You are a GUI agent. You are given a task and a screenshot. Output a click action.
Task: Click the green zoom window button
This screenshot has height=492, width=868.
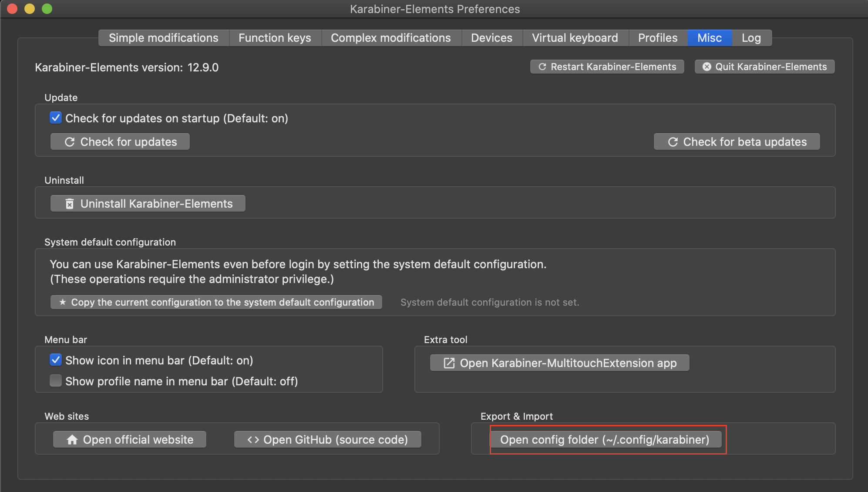tap(47, 9)
